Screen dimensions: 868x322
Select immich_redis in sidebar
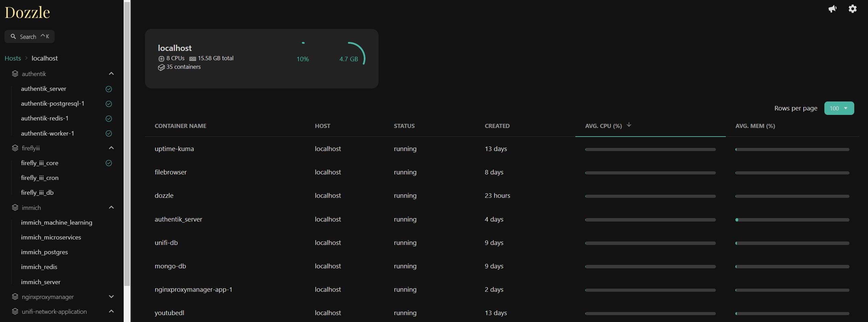[x=39, y=267]
